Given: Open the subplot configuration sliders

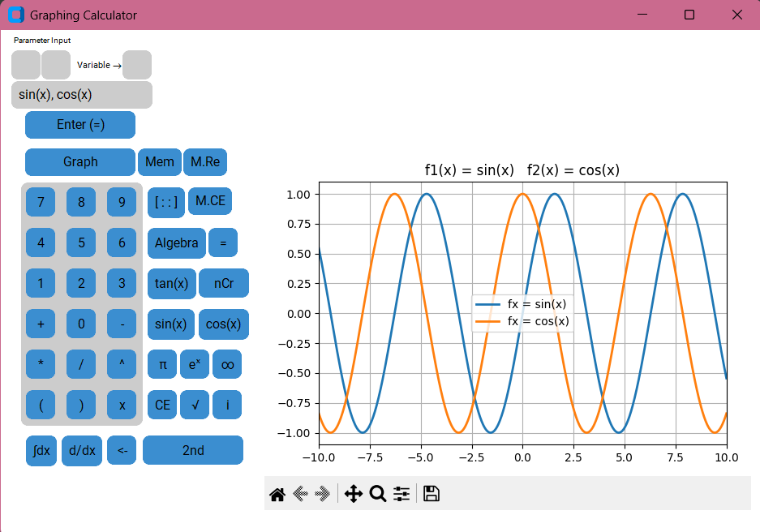Looking at the screenshot, I should [401, 493].
